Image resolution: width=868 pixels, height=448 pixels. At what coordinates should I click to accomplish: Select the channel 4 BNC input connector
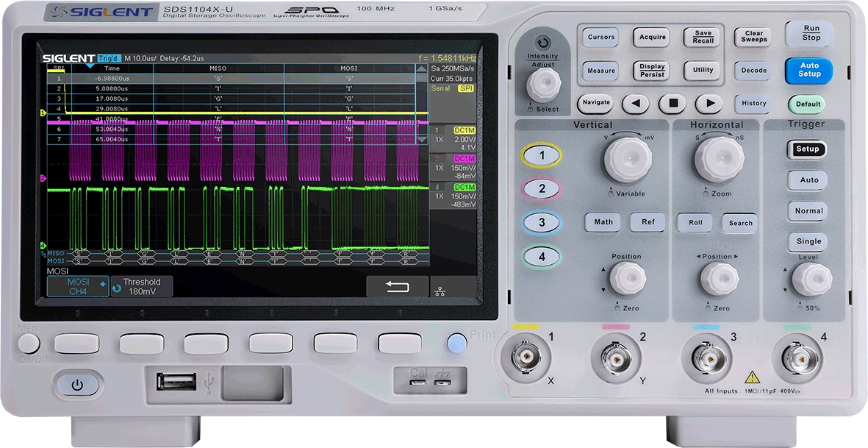click(802, 359)
